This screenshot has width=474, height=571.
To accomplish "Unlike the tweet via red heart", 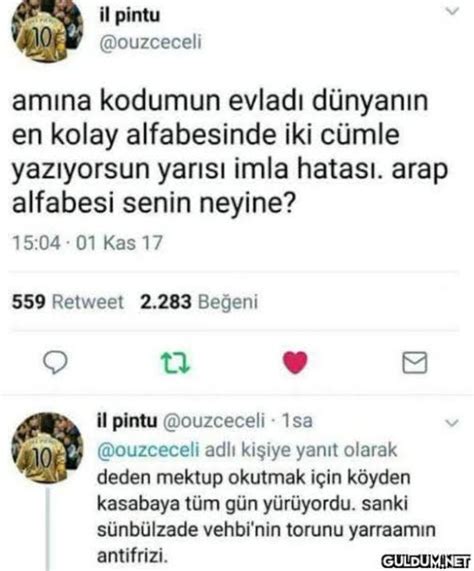I will pos(295,362).
